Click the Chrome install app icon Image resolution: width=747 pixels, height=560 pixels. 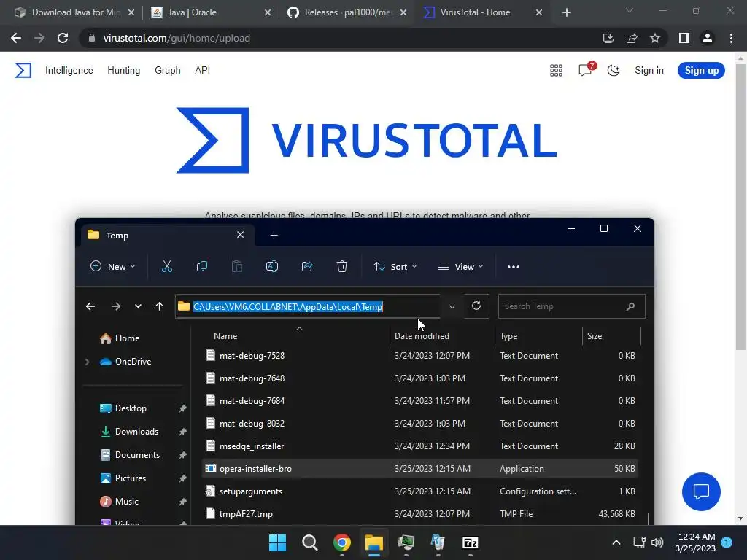[x=608, y=38]
